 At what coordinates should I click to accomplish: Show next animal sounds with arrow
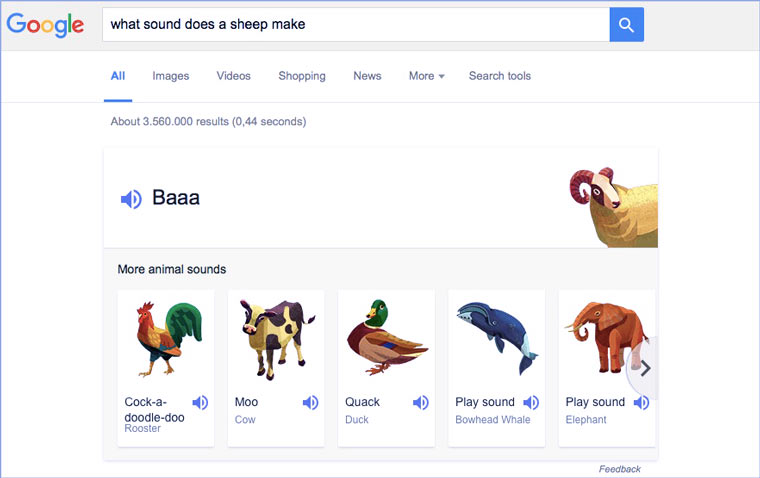tap(645, 368)
